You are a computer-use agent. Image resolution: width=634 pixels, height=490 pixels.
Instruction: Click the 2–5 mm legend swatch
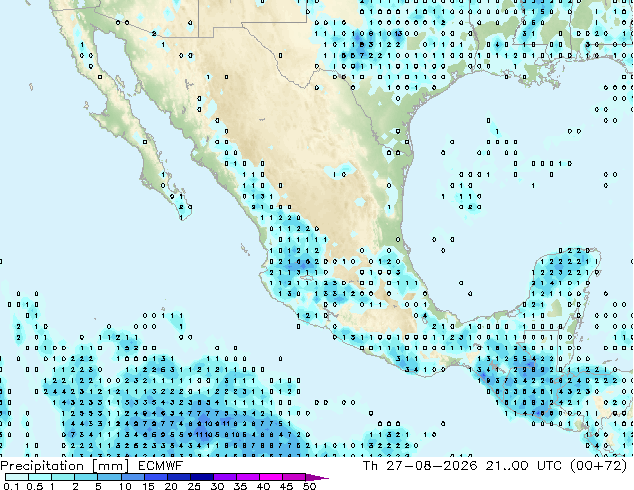[86, 477]
